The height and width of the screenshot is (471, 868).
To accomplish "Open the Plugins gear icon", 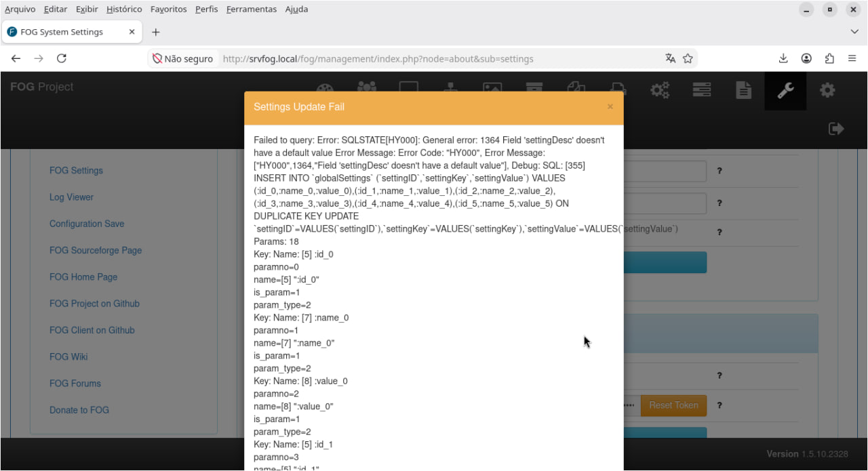I will point(827,90).
